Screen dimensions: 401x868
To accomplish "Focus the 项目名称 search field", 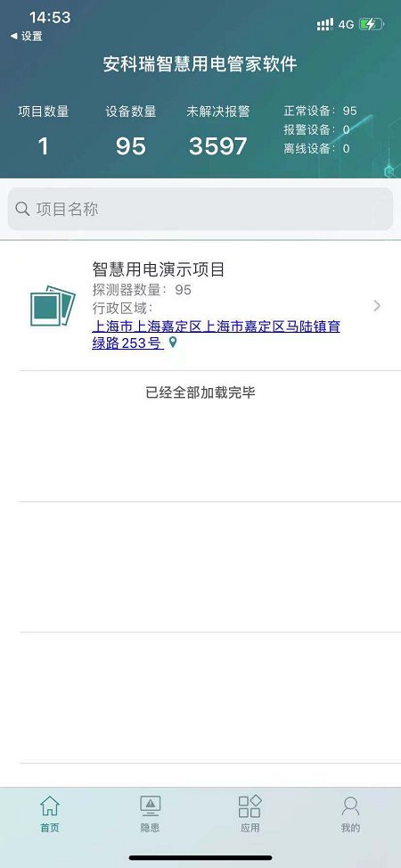I will coord(200,209).
